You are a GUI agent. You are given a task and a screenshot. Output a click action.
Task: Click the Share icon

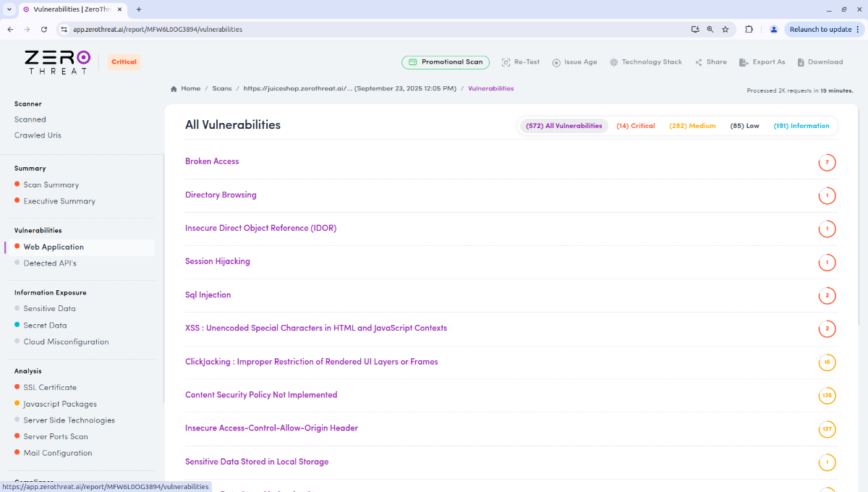tap(699, 62)
